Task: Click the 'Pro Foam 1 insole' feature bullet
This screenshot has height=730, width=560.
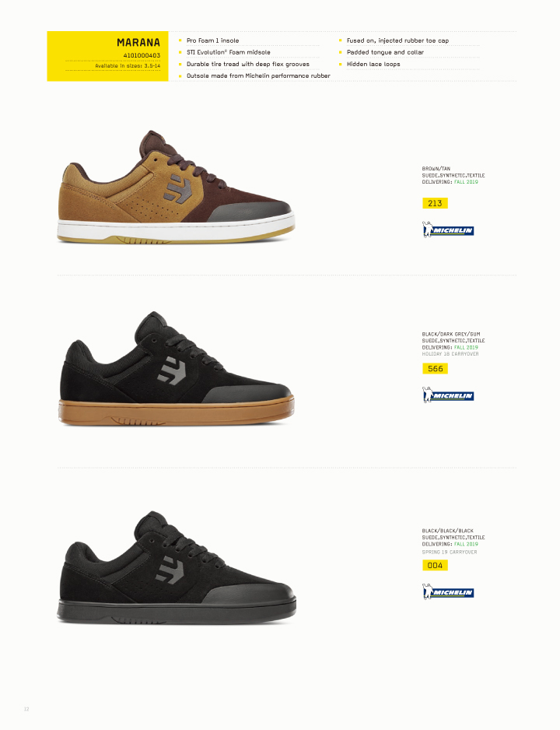Action: (212, 40)
